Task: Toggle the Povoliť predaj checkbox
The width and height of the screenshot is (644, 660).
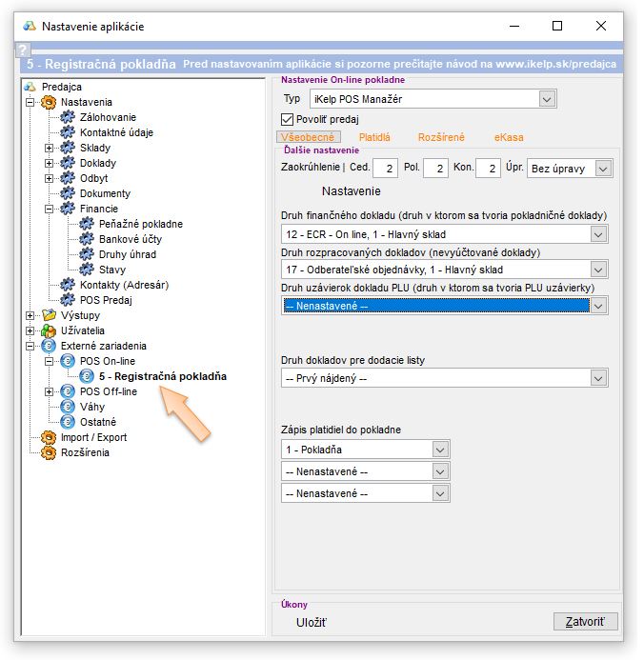Action: tap(289, 119)
